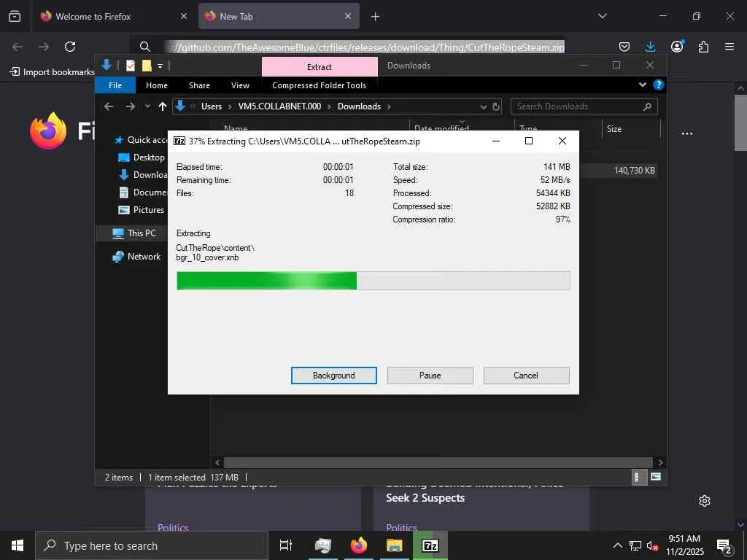The height and width of the screenshot is (560, 747).
Task: Select This PC in navigation pane
Action: click(134, 233)
